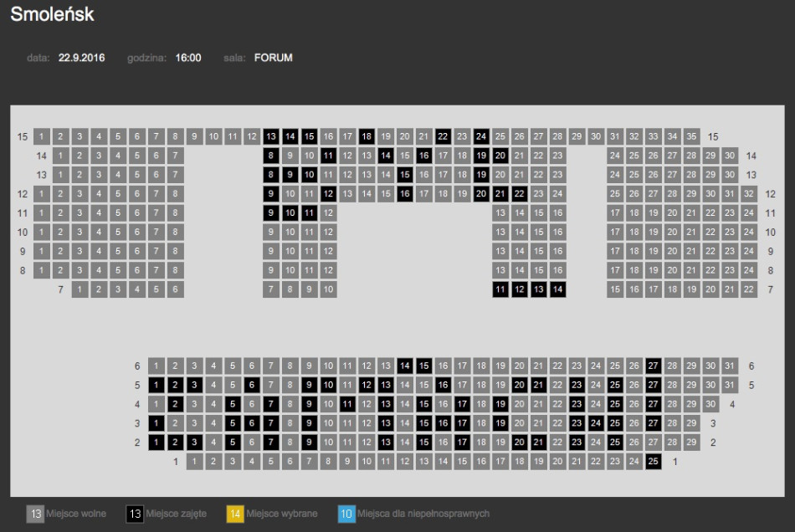Click the date value 22.9.2016
The width and height of the screenshot is (795, 532).
tap(82, 58)
